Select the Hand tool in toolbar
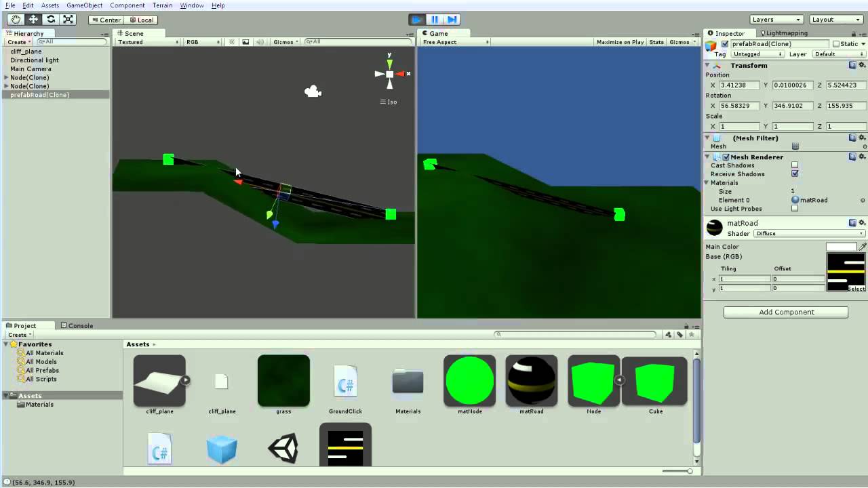Viewport: 868px width, 488px height. point(15,20)
